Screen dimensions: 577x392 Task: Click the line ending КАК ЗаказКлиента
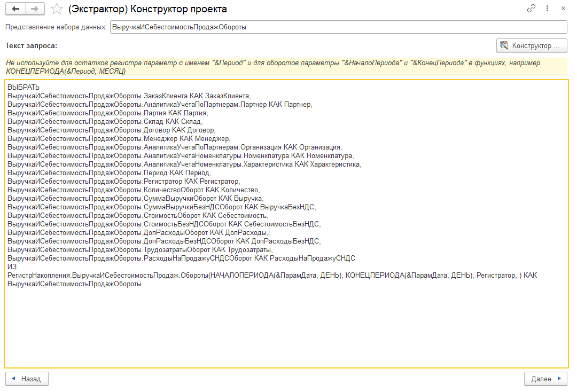[x=129, y=96]
